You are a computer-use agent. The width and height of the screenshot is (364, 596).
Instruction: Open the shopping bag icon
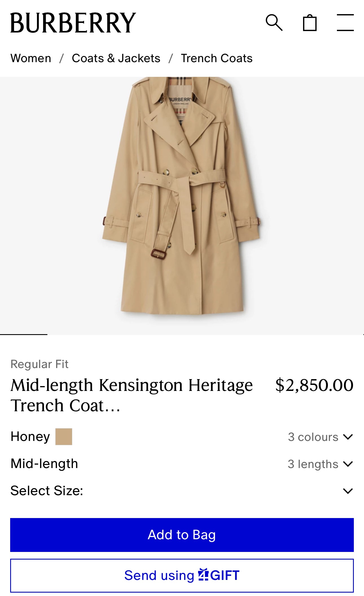tap(310, 23)
